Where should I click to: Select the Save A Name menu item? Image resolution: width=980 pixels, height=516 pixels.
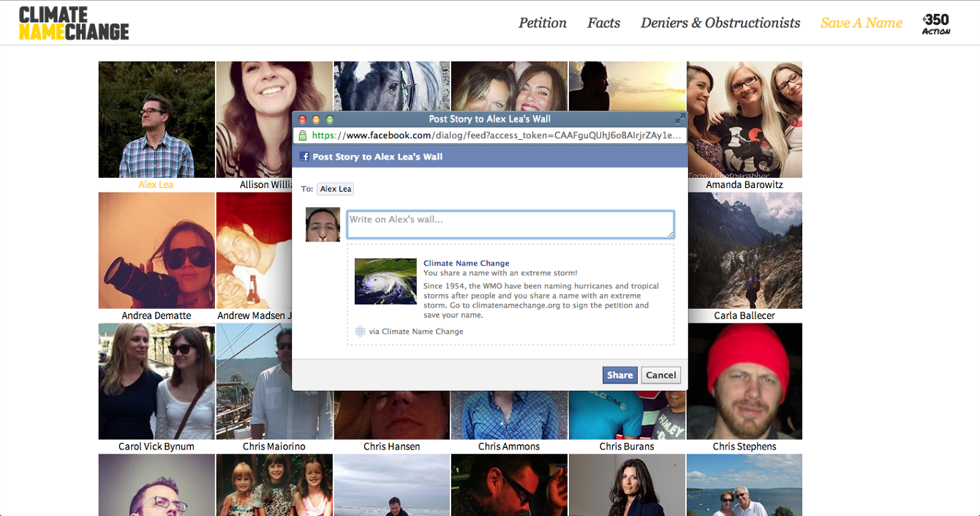862,23
